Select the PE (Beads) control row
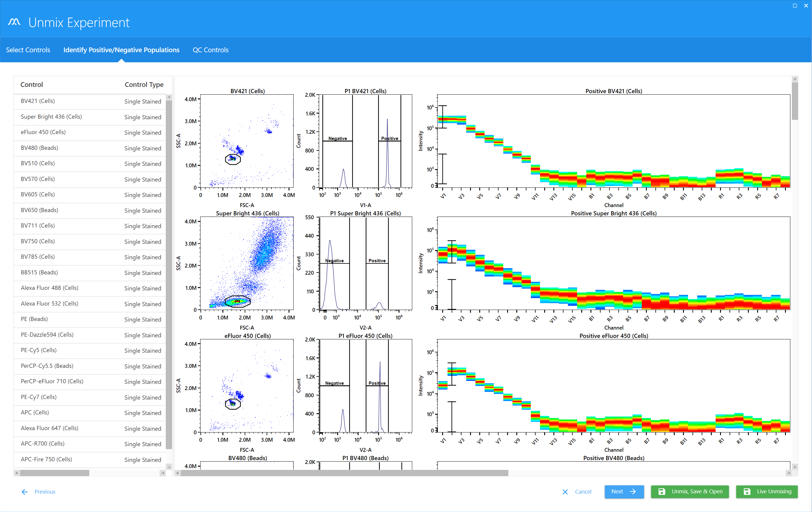812x512 pixels. tap(89, 319)
